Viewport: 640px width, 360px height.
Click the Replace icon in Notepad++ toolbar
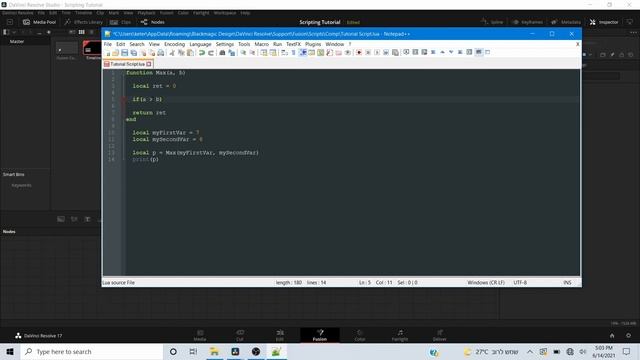(x=231, y=53)
